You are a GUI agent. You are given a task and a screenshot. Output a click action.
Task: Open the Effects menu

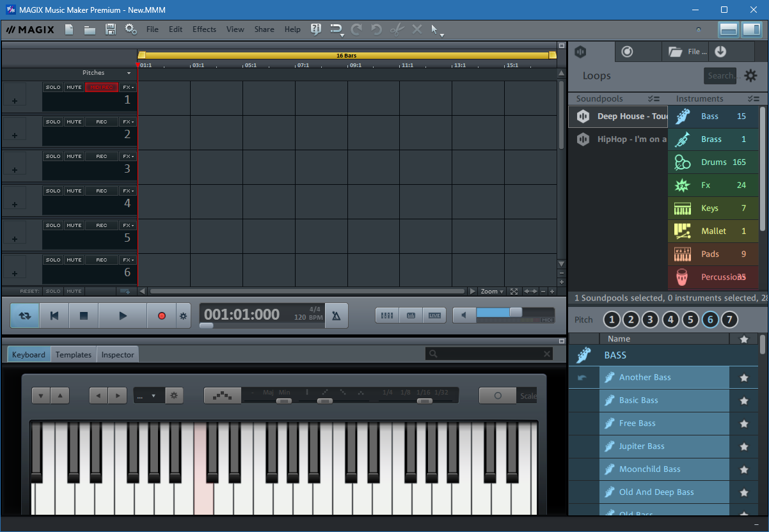204,29
